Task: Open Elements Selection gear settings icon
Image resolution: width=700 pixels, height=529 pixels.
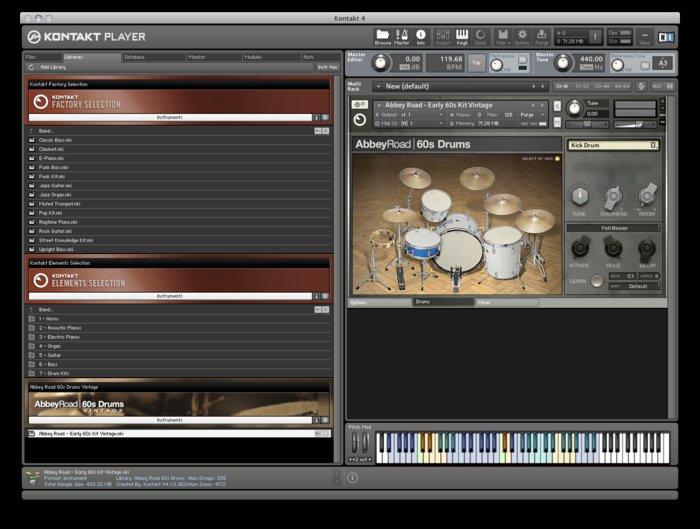Action: pyautogui.click(x=325, y=296)
